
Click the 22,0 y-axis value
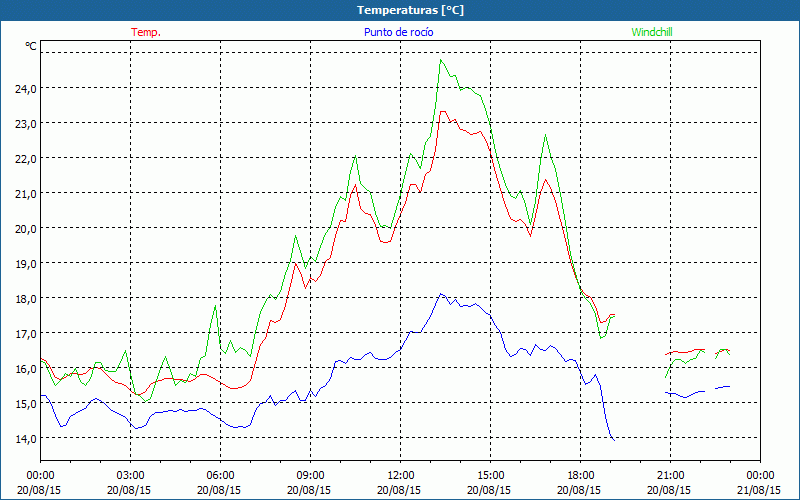click(x=26, y=159)
